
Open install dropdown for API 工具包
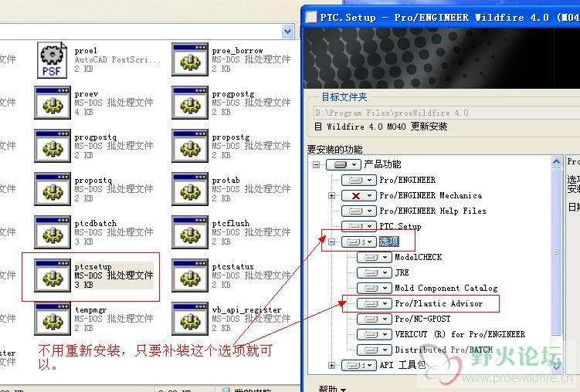[359, 366]
